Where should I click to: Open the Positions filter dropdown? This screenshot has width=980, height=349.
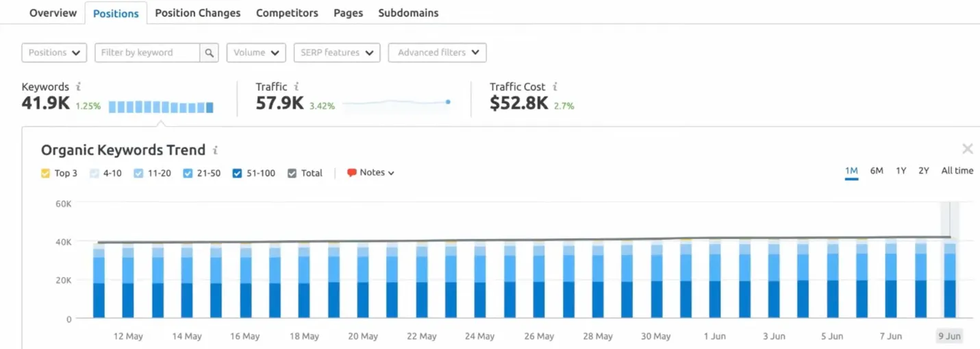[54, 53]
